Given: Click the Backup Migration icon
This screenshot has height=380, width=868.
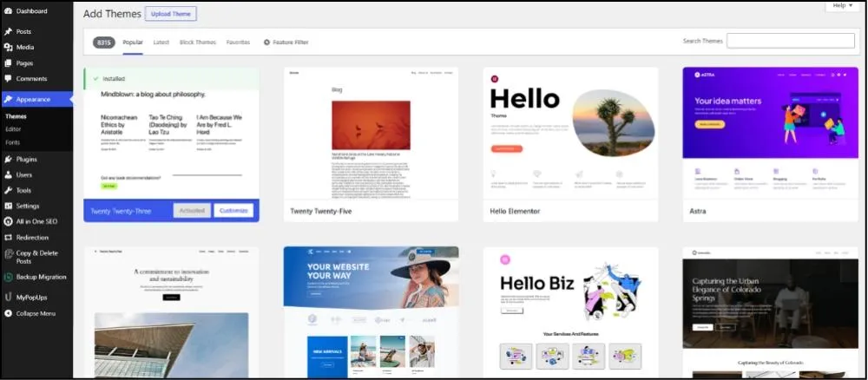Looking at the screenshot, I should (9, 277).
